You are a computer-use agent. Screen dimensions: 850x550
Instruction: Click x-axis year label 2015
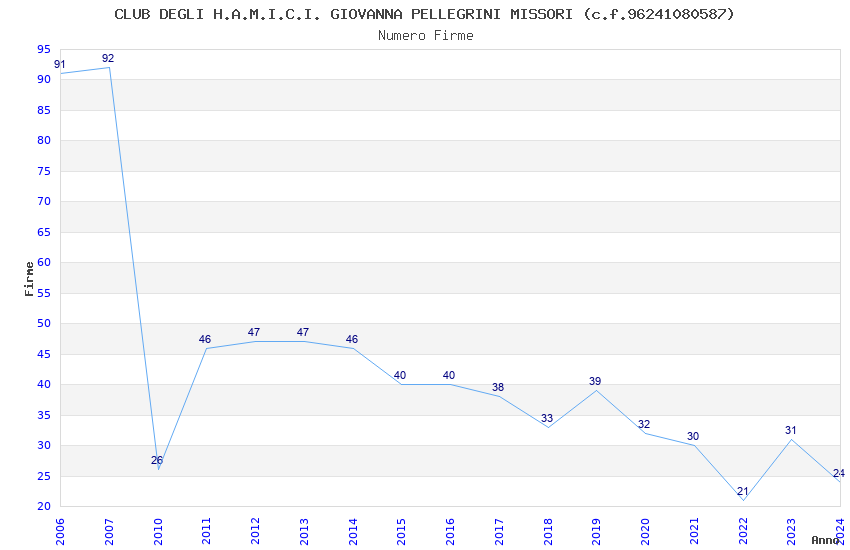402,531
